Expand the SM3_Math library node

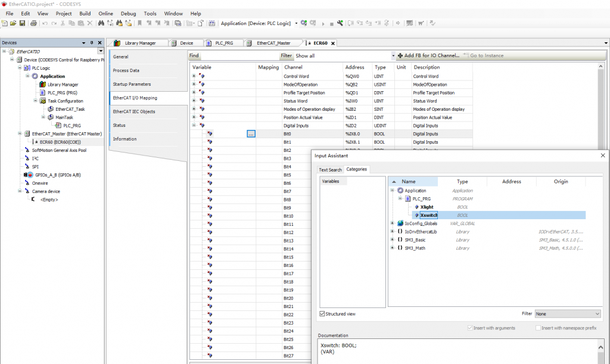[392, 248]
